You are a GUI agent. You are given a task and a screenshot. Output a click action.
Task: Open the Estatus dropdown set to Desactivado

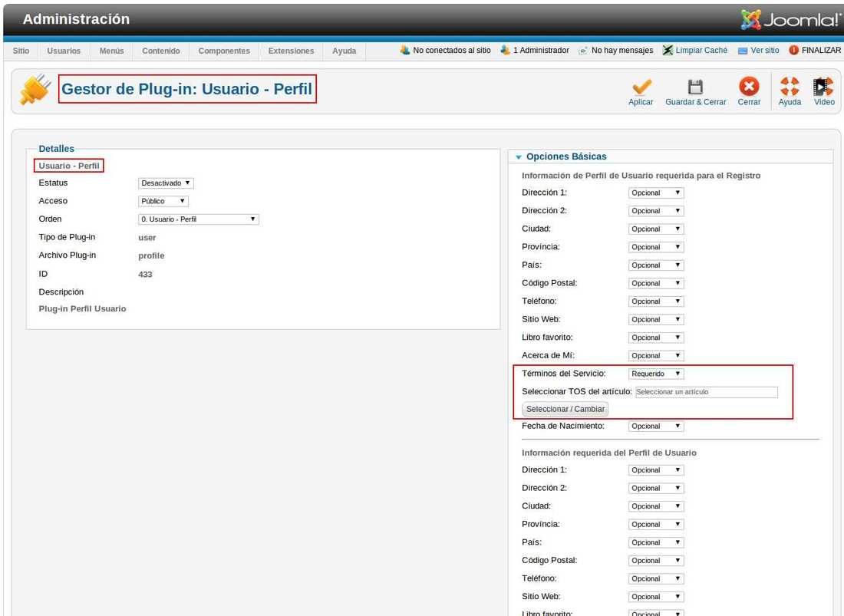pyautogui.click(x=166, y=183)
